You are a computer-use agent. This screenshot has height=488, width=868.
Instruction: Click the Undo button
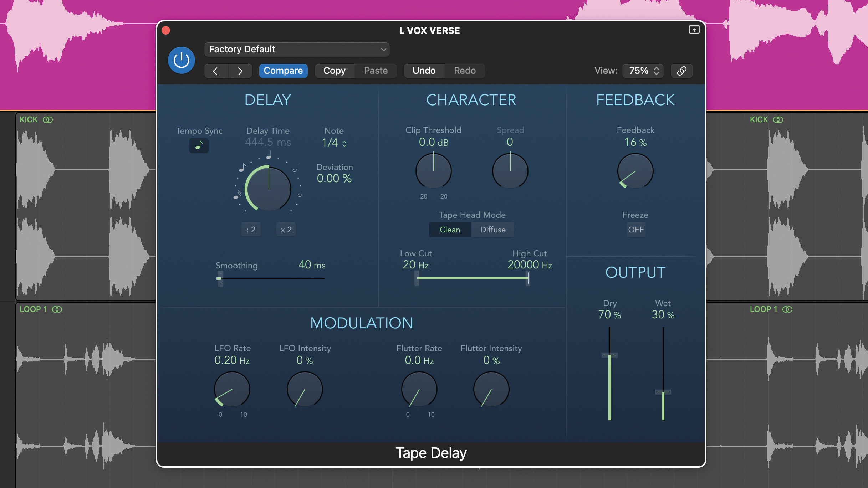pyautogui.click(x=424, y=70)
